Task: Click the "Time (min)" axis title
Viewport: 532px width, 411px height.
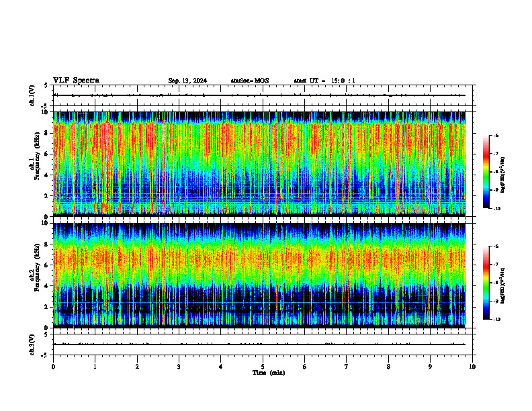Action: 269,373
